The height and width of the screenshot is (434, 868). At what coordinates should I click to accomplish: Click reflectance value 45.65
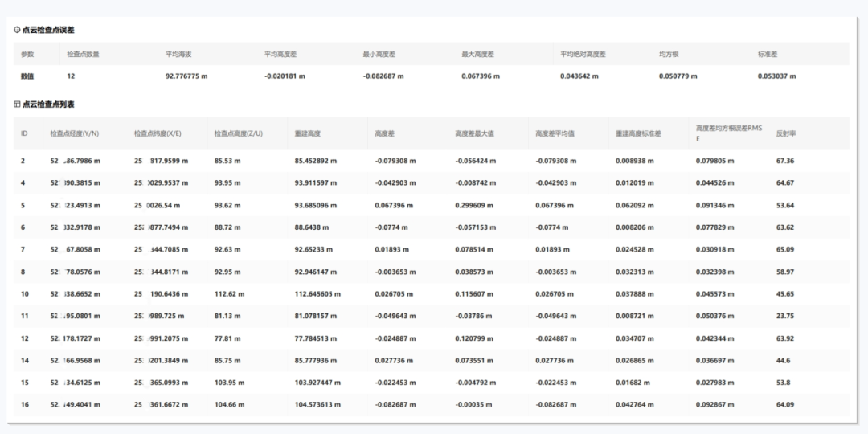coord(785,294)
